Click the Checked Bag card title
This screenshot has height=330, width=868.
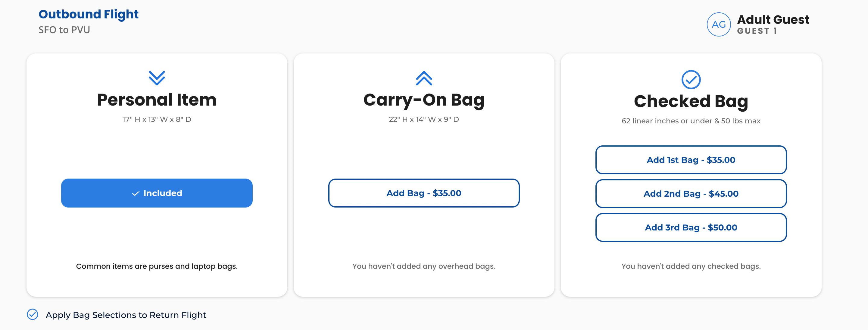(691, 101)
